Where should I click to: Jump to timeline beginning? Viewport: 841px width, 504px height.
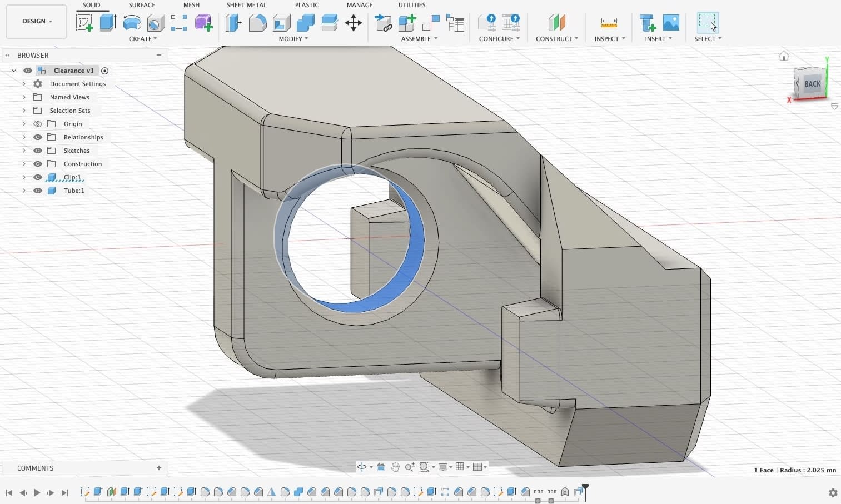tap(9, 492)
